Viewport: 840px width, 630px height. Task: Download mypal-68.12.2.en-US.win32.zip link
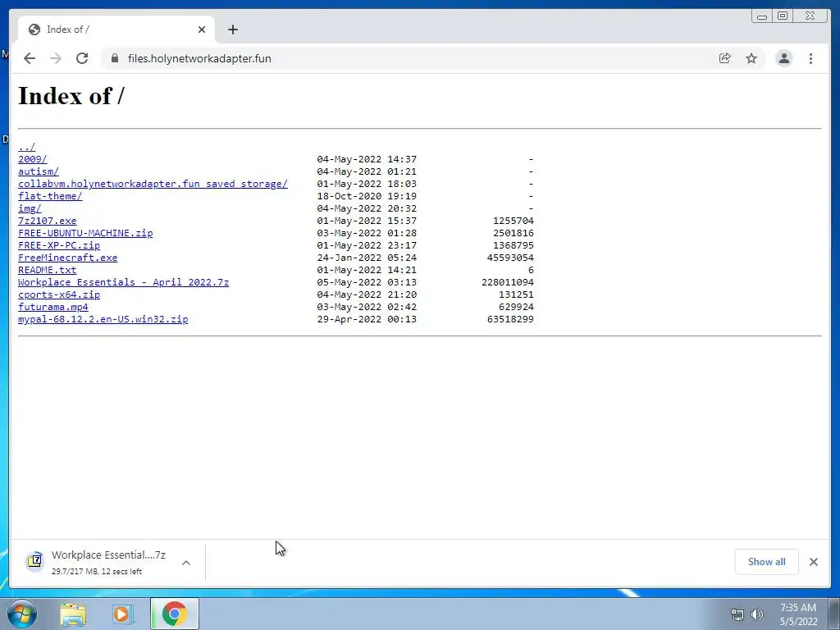pos(103,319)
